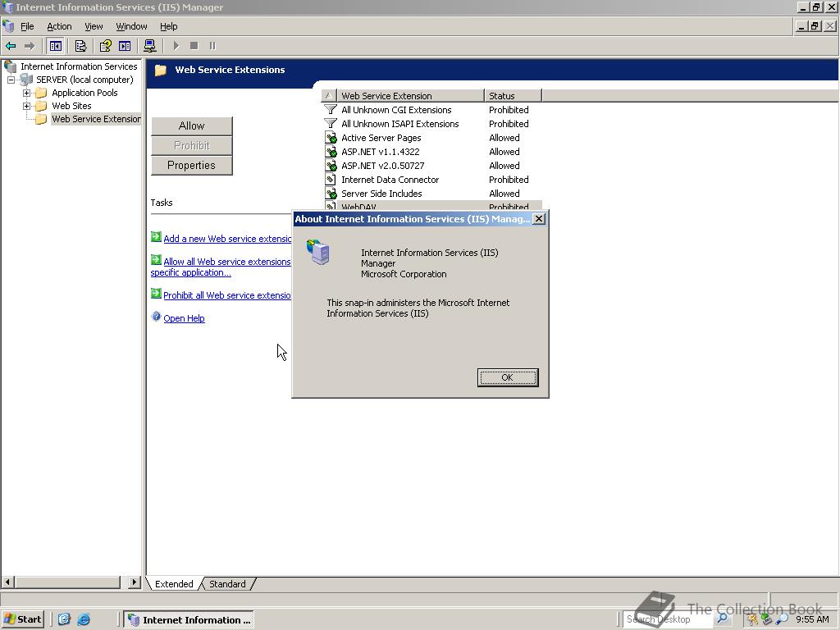Image resolution: width=840 pixels, height=630 pixels.
Task: Click the Server Side Includes row icon
Action: point(331,194)
